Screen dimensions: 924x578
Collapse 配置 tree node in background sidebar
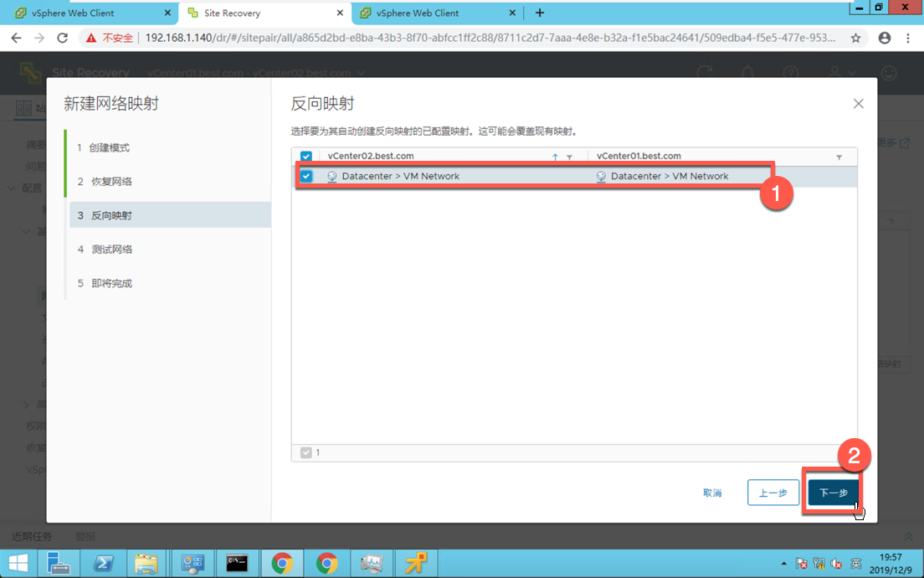(11, 188)
